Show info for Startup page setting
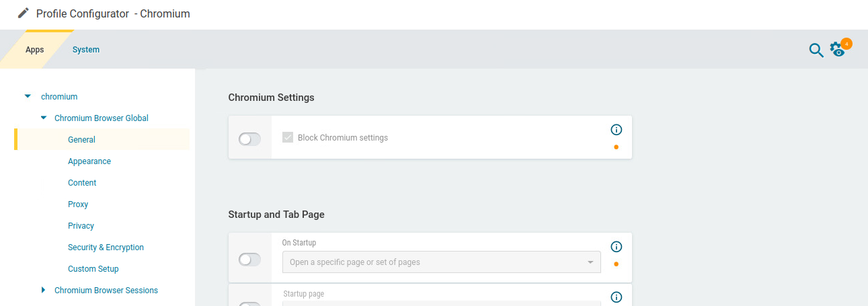 click(x=617, y=297)
